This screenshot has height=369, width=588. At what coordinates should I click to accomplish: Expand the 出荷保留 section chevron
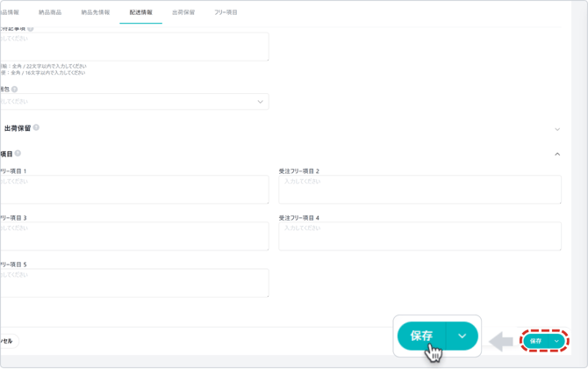(x=557, y=129)
